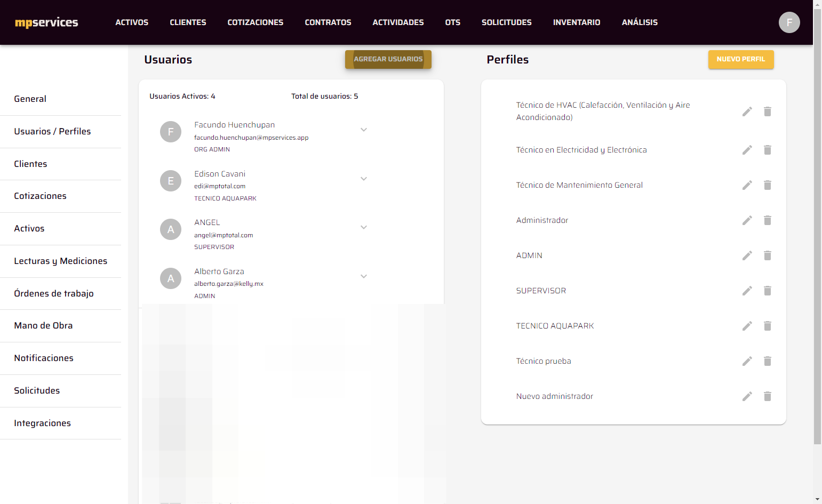822x504 pixels.
Task: Click the Técnico prueba profile name
Action: pos(544,361)
